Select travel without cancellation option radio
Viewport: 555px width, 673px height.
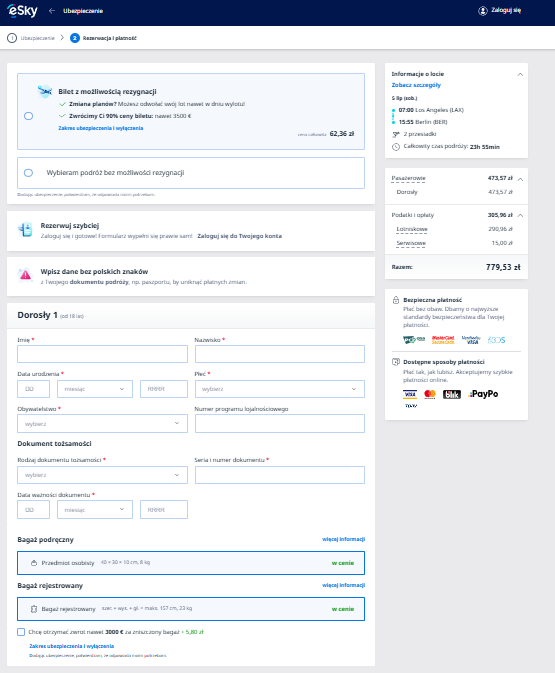pyautogui.click(x=28, y=173)
